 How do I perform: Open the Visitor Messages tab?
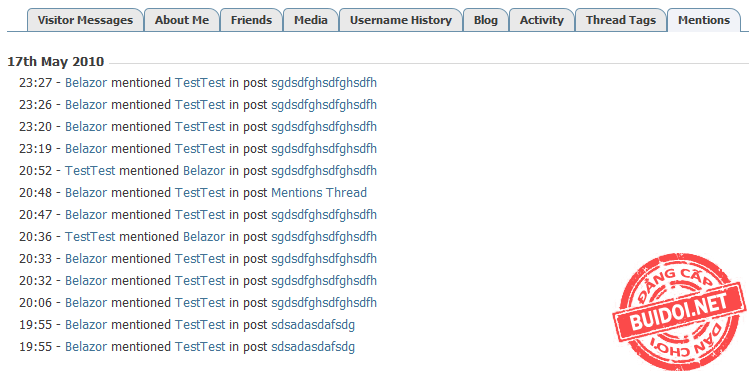tap(85, 20)
